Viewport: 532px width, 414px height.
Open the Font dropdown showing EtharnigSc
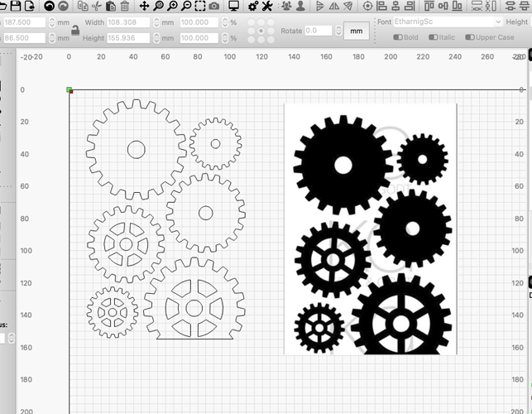coord(448,22)
